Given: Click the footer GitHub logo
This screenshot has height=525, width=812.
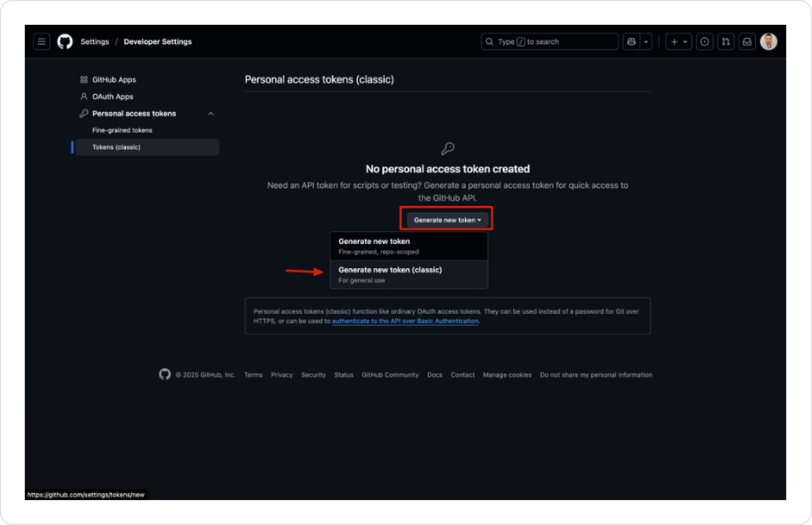Looking at the screenshot, I should [x=165, y=374].
